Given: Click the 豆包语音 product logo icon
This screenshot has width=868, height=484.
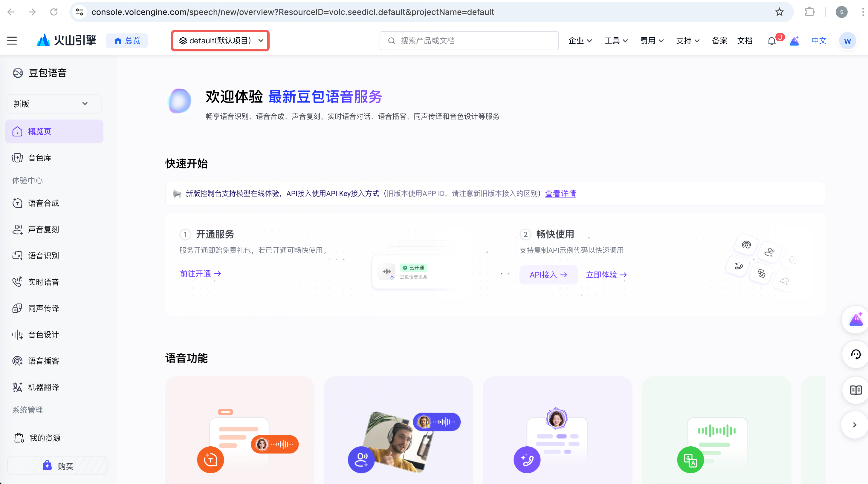Looking at the screenshot, I should tap(18, 73).
